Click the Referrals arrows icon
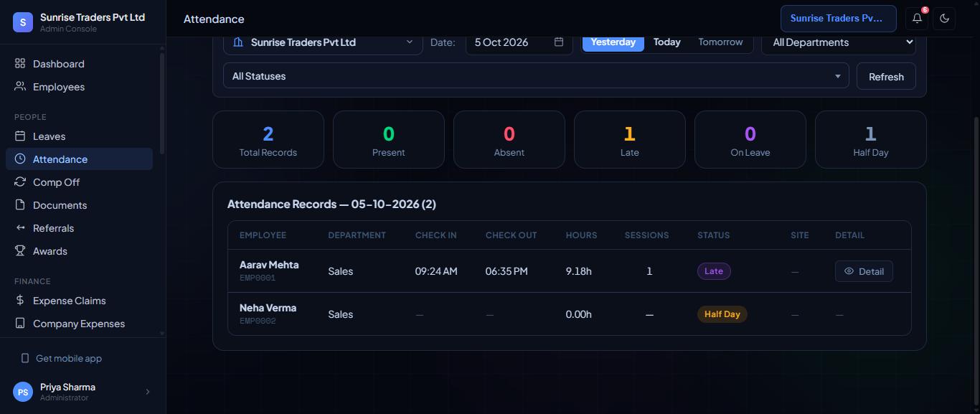Image resolution: width=980 pixels, height=414 pixels. tap(20, 228)
